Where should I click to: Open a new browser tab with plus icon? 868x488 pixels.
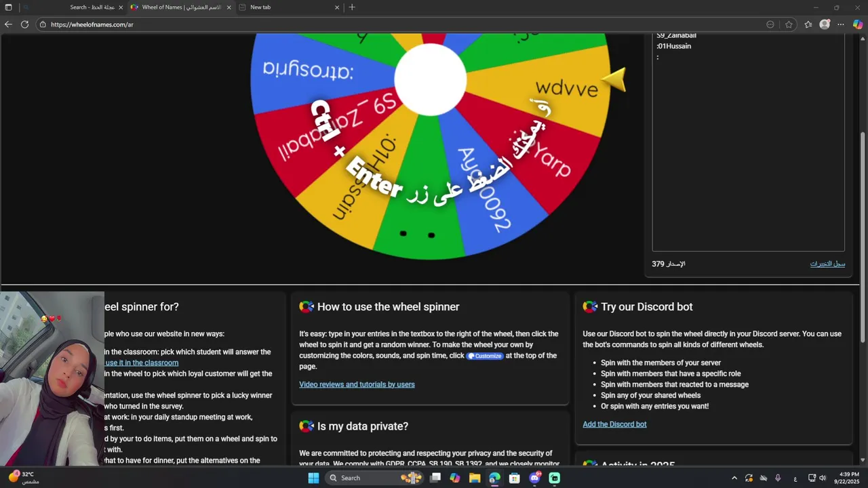(x=351, y=7)
